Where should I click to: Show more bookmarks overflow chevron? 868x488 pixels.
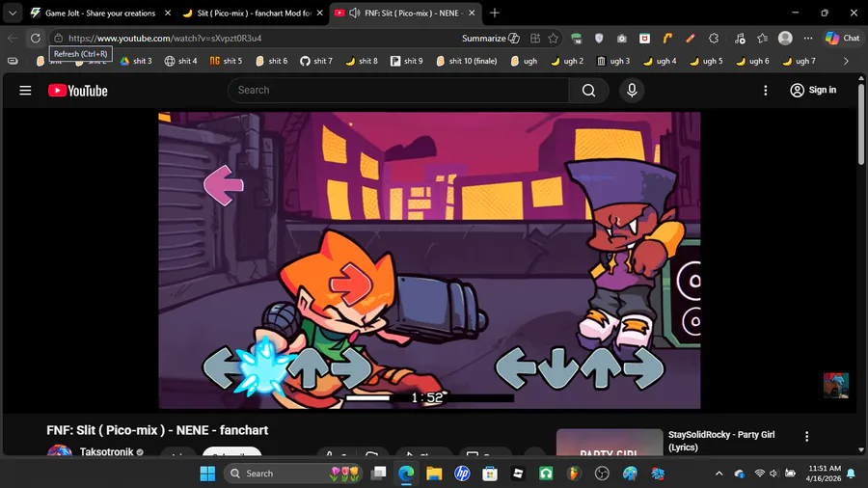pyautogui.click(x=846, y=61)
